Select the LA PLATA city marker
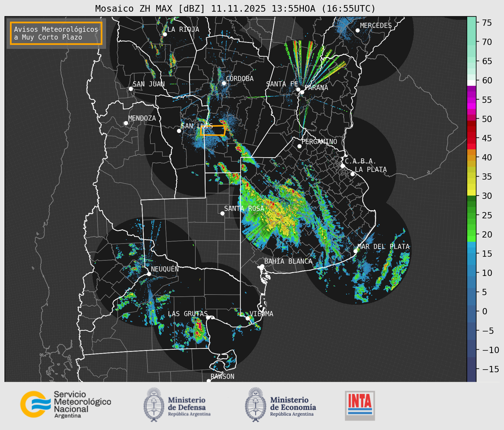The height and width of the screenshot is (430, 504). point(353,174)
